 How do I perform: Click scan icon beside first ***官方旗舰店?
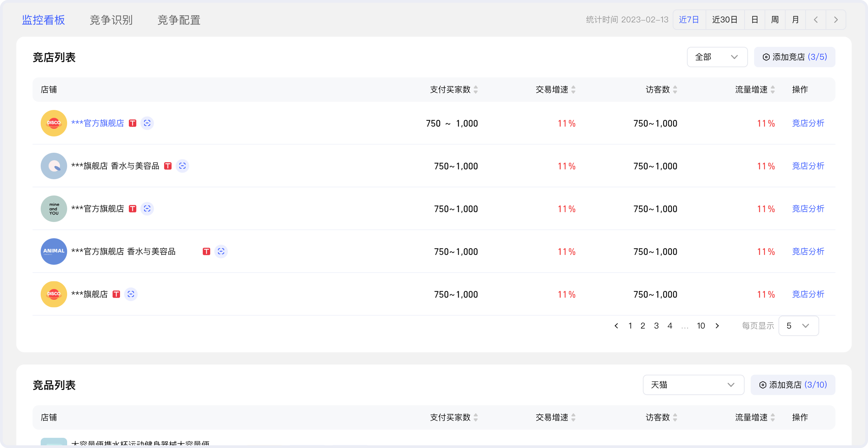pos(147,123)
